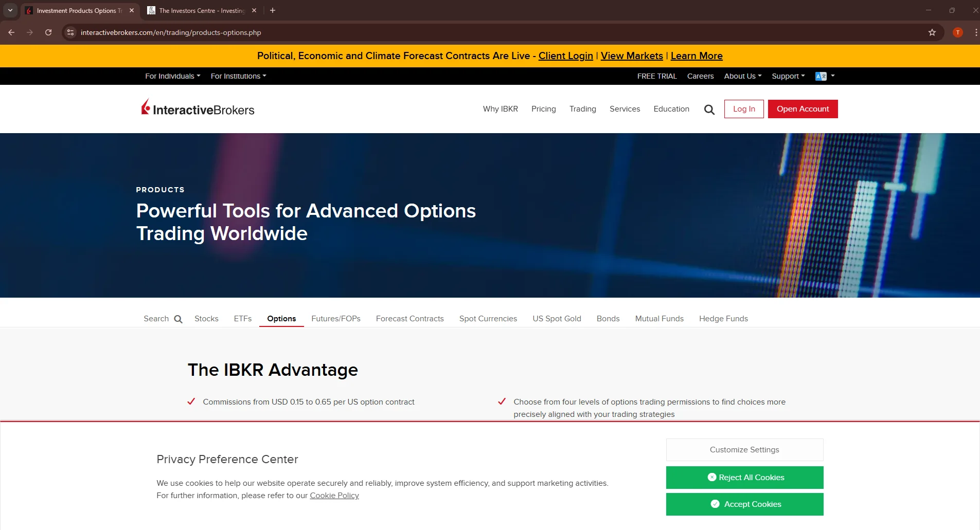Select the ETFs product tab

pos(243,319)
